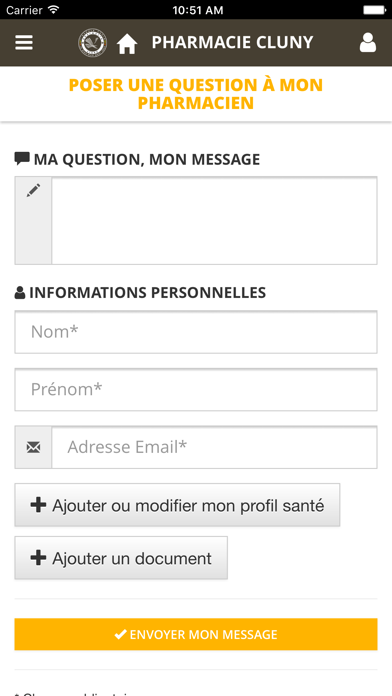
Task: Tap the Pharmacie Cluny round logo
Action: [92, 43]
